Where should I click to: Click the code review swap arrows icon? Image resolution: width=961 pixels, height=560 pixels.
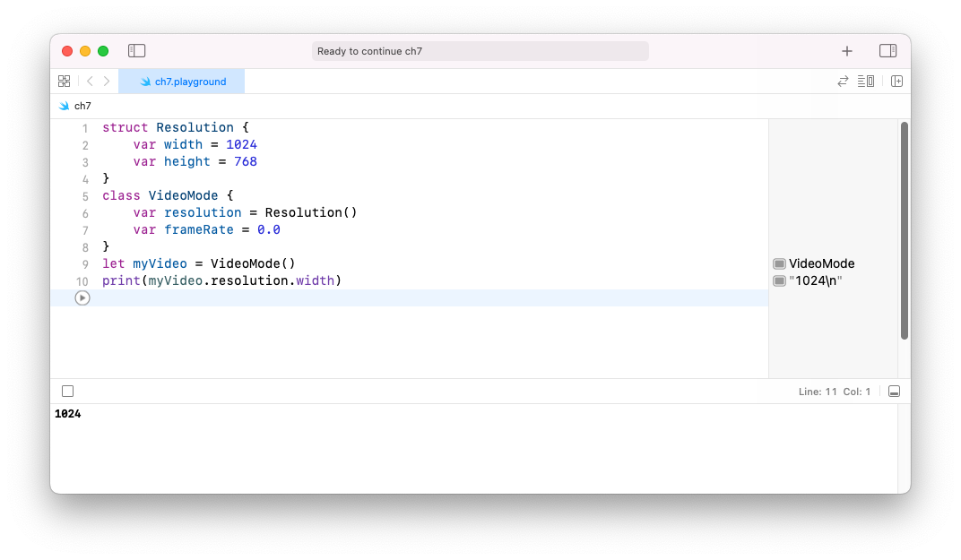pos(843,81)
